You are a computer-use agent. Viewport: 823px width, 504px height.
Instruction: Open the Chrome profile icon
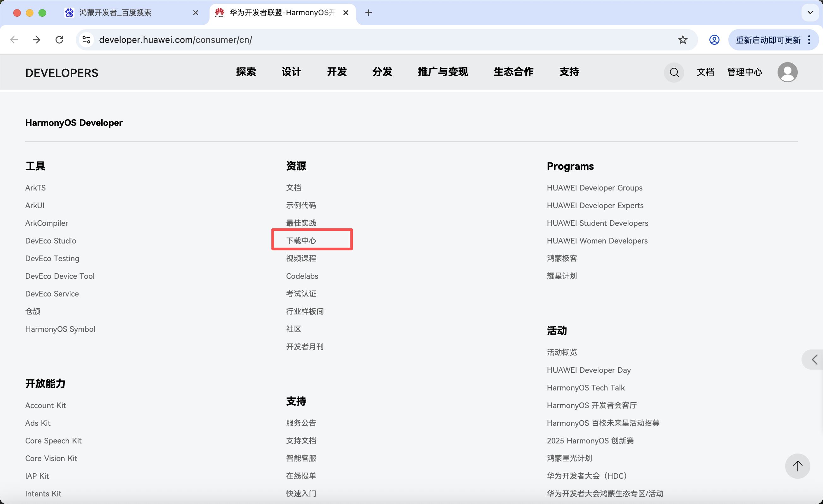(714, 40)
